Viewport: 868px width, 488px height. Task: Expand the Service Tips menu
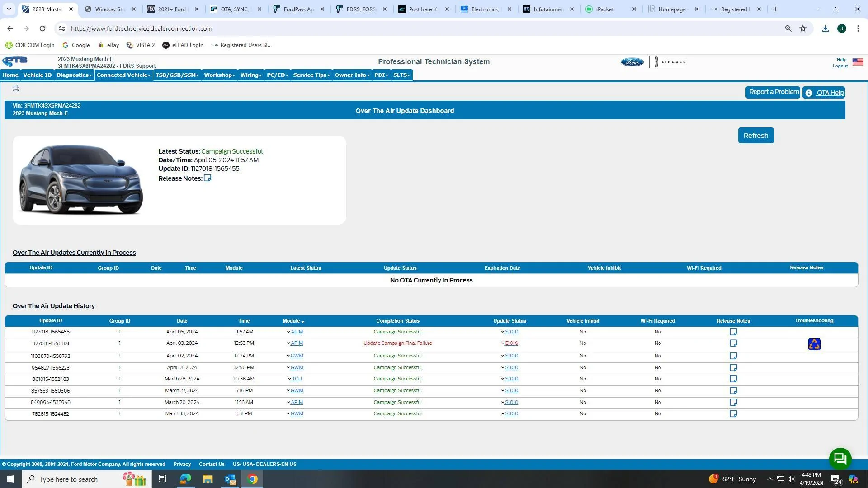[x=311, y=75]
